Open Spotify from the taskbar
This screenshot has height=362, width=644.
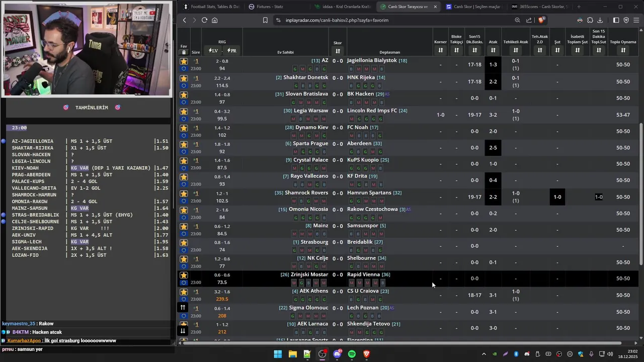click(x=352, y=354)
